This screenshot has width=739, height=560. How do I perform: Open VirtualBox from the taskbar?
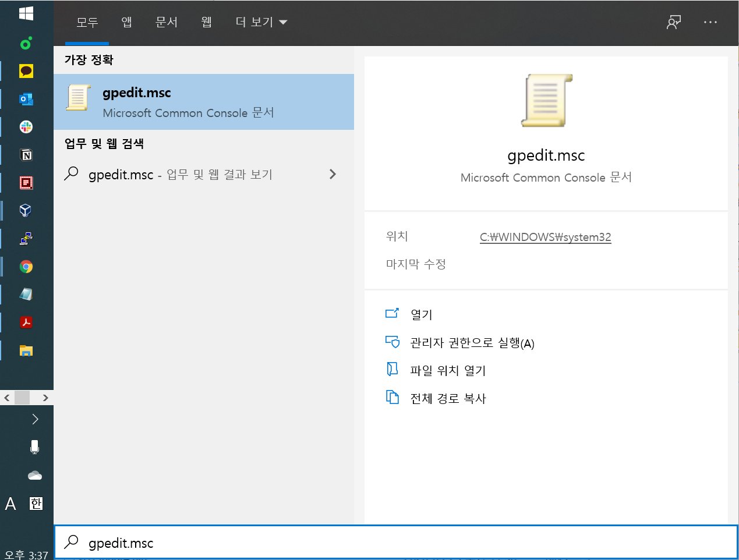coord(26,210)
